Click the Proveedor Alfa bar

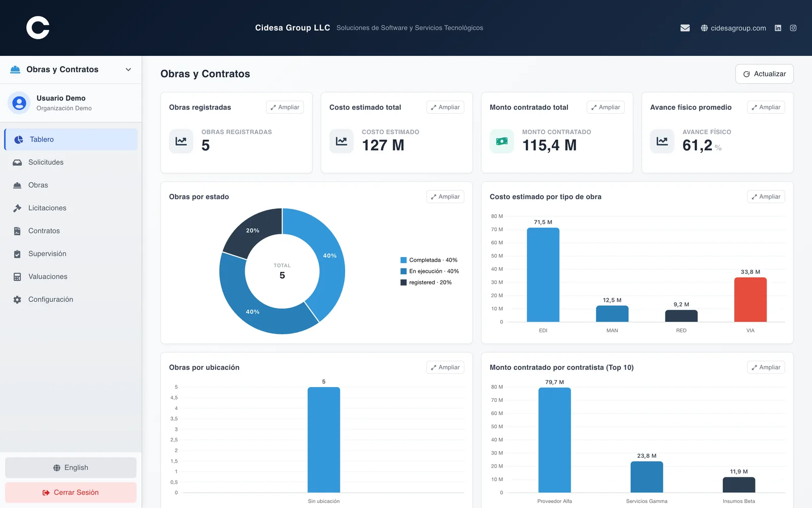[x=555, y=440]
